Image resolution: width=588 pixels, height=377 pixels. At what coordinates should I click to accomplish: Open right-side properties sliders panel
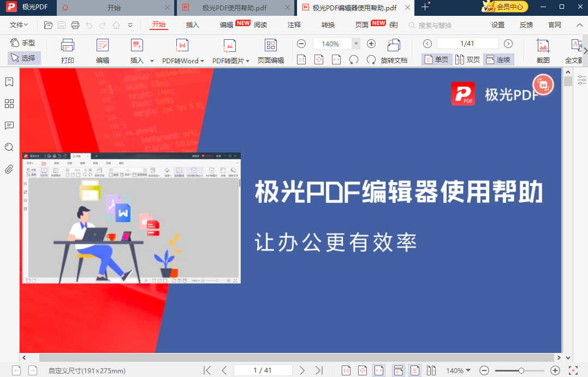point(581,80)
